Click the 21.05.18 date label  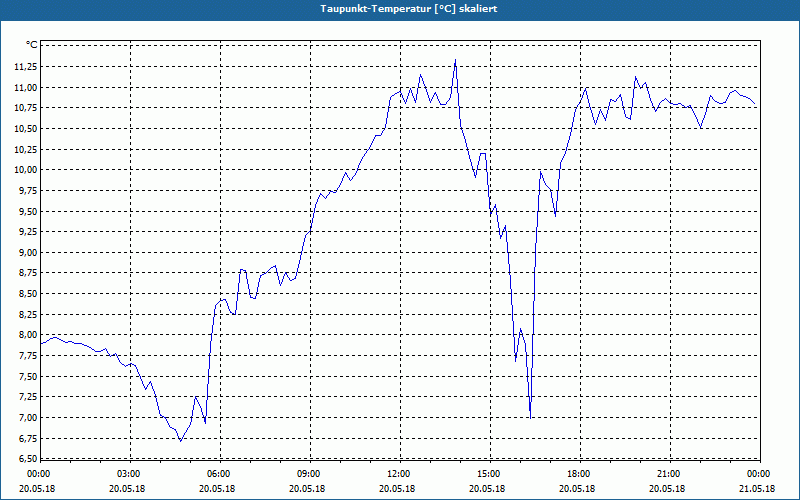[758, 488]
